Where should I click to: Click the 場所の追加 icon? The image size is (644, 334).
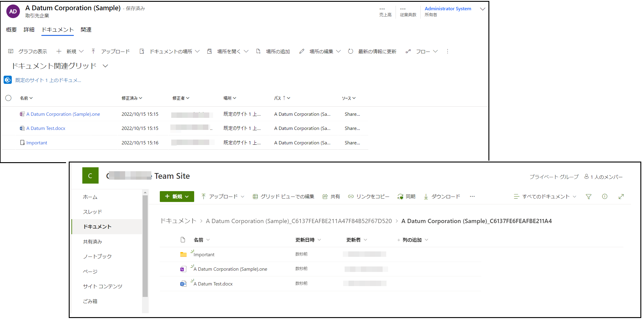(258, 51)
